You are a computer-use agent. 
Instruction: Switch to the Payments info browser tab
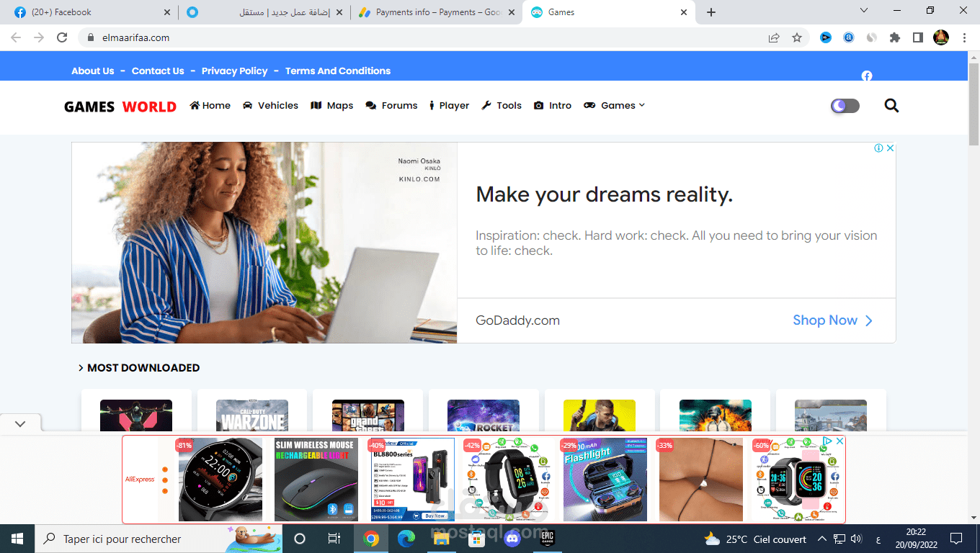[x=437, y=12]
